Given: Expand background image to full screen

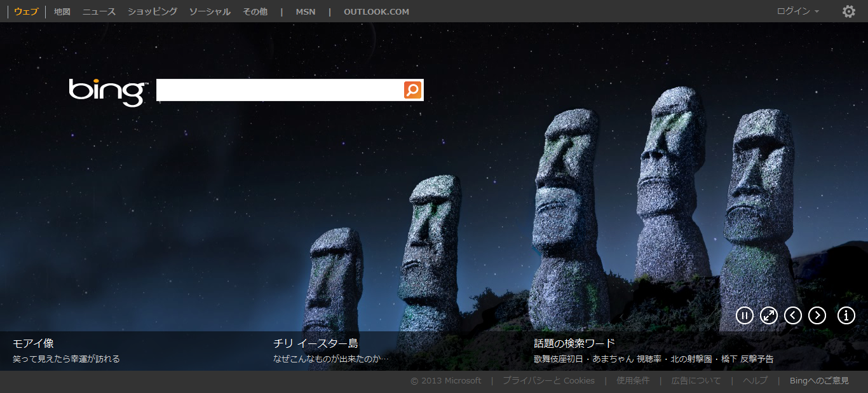Looking at the screenshot, I should pyautogui.click(x=769, y=315).
